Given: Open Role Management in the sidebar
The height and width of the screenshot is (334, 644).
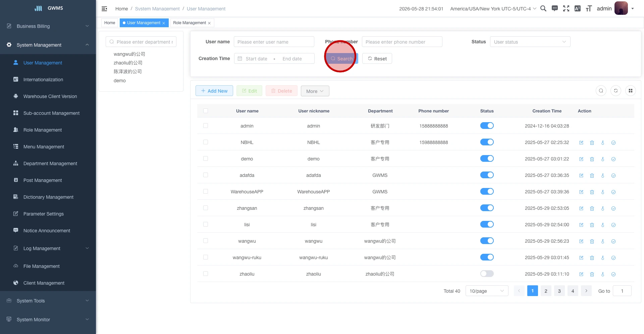Looking at the screenshot, I should pyautogui.click(x=48, y=130).
